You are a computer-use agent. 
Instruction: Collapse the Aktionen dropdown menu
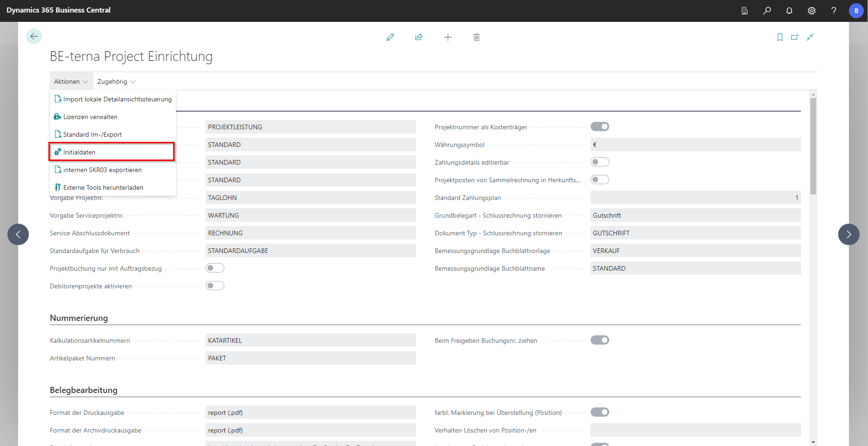[x=71, y=81]
